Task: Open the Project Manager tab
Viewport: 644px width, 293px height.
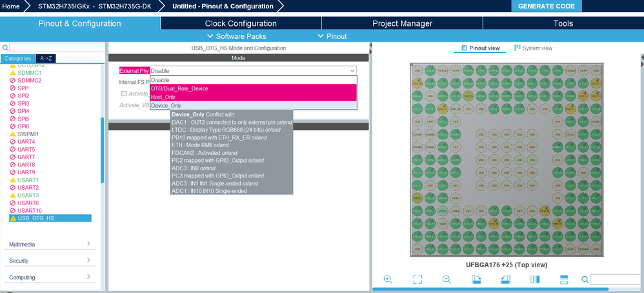Action: click(x=402, y=23)
